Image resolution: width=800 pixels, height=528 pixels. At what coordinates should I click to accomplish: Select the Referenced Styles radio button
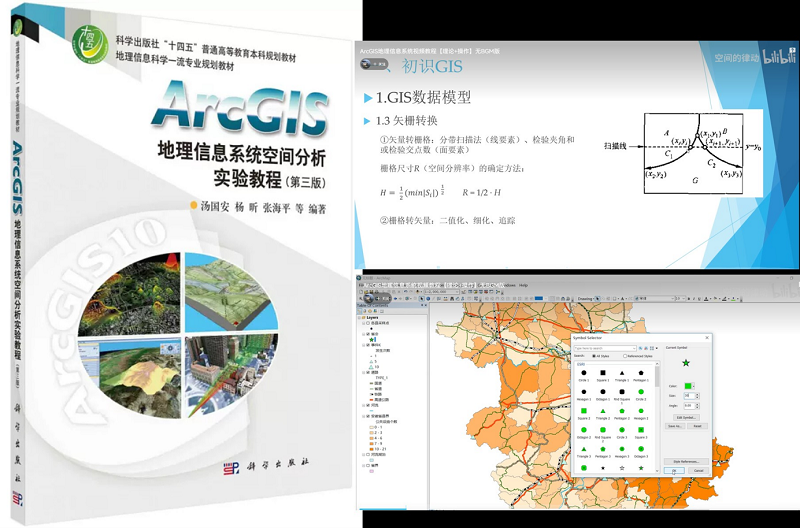point(625,356)
